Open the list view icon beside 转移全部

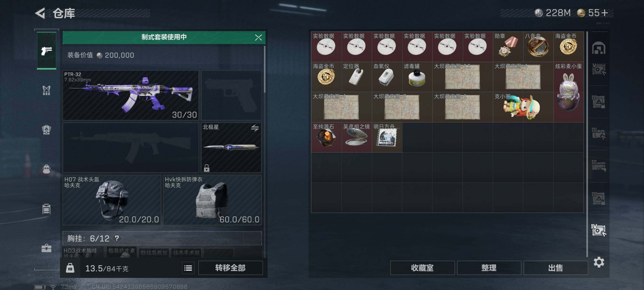[188, 268]
